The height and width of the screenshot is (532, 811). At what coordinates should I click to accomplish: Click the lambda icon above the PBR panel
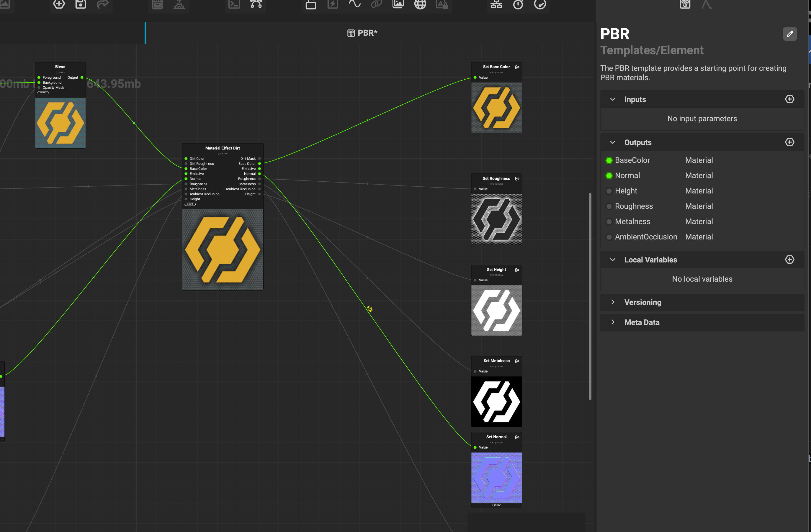pyautogui.click(x=707, y=4)
